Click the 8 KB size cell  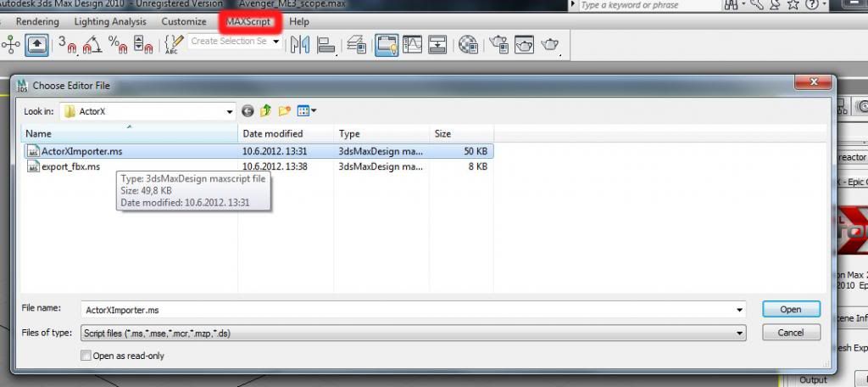(478, 166)
